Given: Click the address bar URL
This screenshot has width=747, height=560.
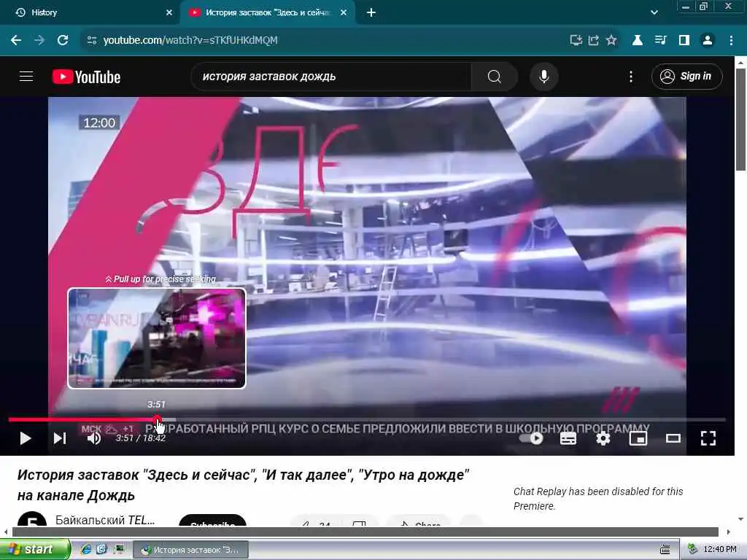Looking at the screenshot, I should tap(190, 40).
